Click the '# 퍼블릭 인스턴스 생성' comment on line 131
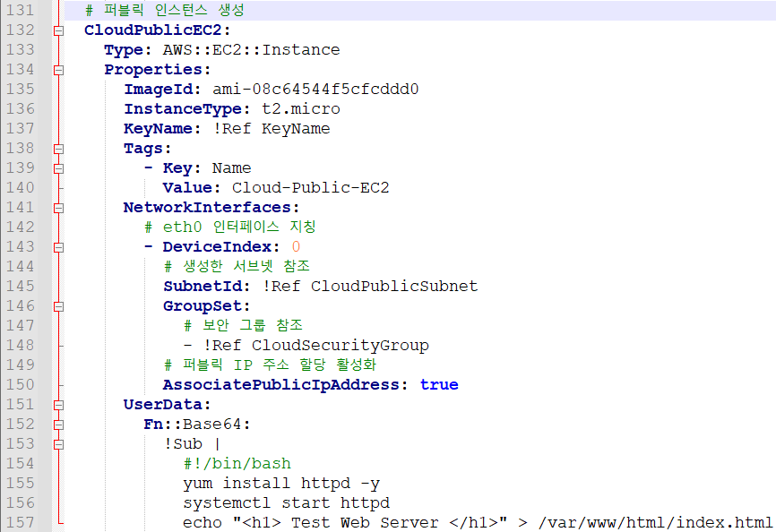The width and height of the screenshot is (776, 532). click(x=164, y=10)
